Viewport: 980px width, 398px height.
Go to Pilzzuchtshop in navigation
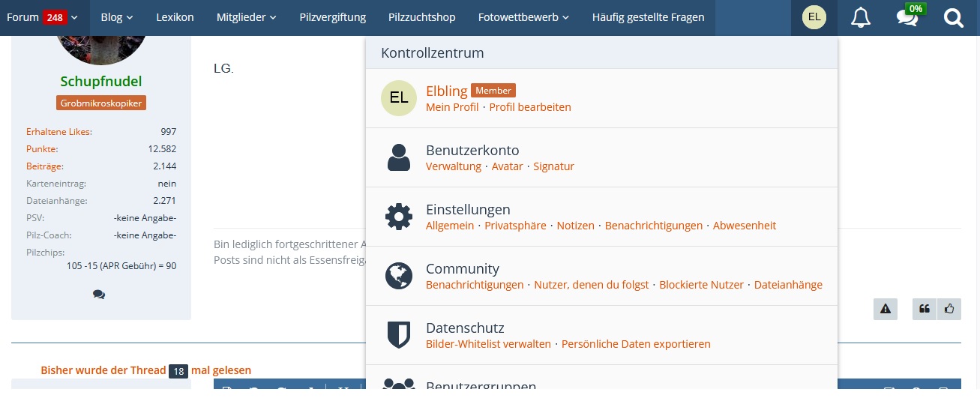click(421, 17)
